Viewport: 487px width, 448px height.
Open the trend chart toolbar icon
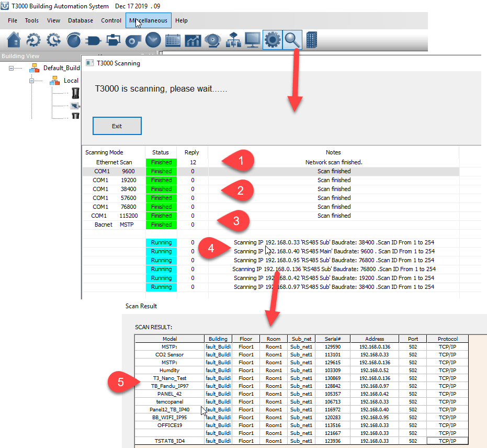tap(193, 40)
